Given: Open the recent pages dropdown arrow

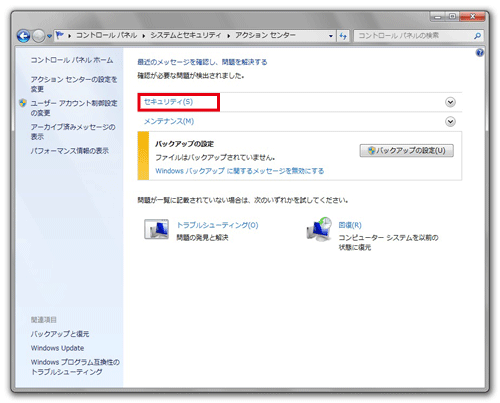Looking at the screenshot, I should pos(49,36).
